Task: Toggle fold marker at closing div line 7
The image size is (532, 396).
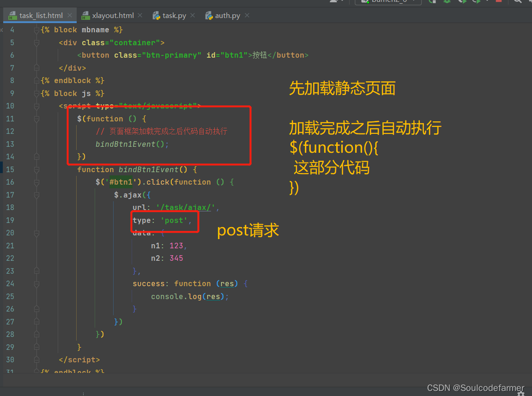Action: click(36, 68)
